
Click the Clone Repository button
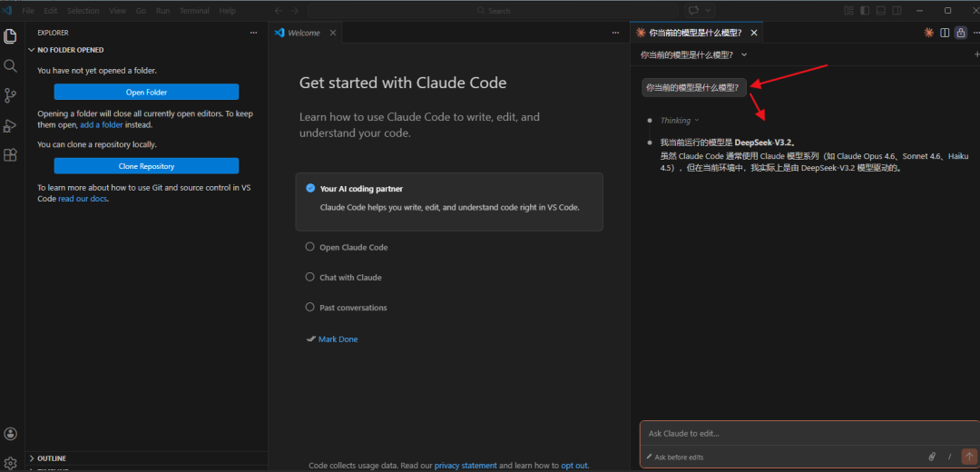coord(146,166)
